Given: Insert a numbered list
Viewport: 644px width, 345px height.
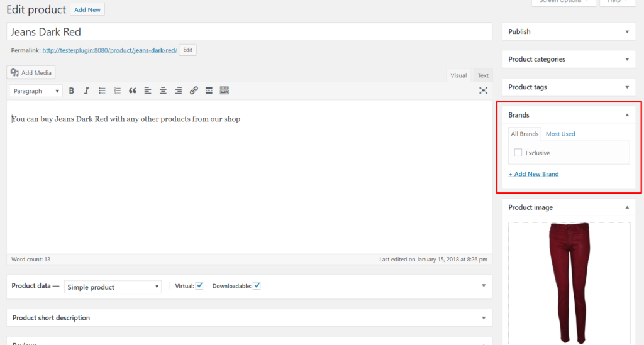Looking at the screenshot, I should 118,90.
